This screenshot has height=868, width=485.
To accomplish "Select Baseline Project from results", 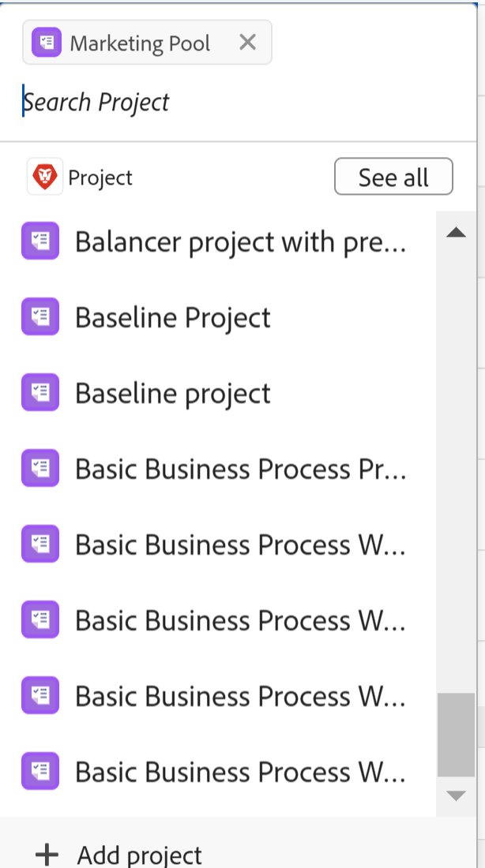I will coord(172,316).
